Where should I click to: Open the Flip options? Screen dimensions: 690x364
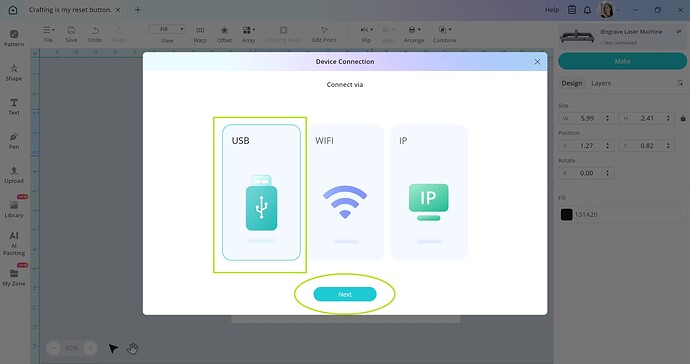pos(366,34)
